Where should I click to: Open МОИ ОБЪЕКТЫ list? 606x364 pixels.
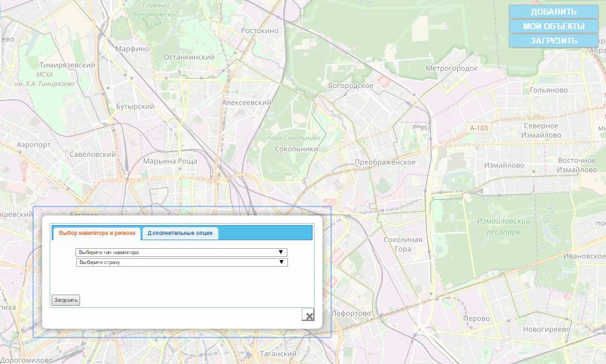tap(554, 26)
